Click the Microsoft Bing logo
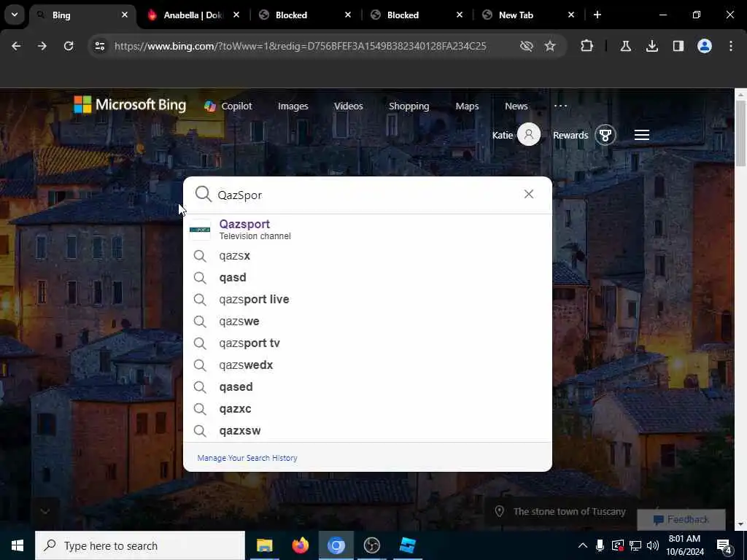 130,105
